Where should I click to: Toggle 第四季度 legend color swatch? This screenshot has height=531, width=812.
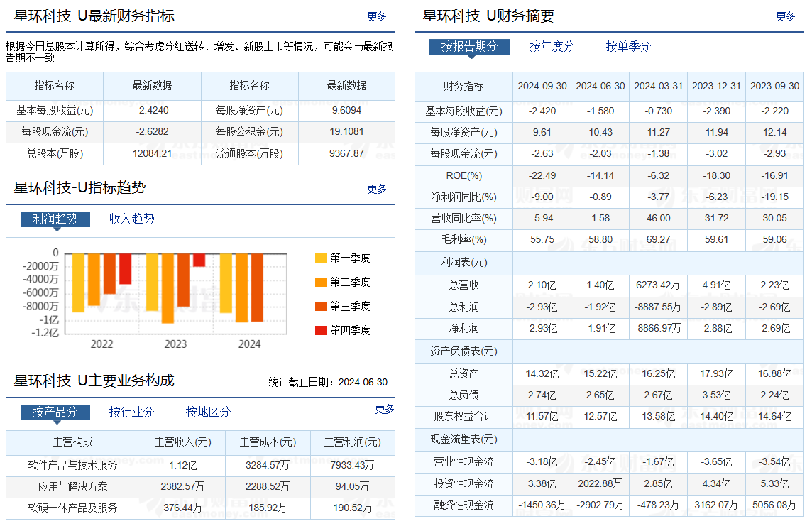(321, 330)
